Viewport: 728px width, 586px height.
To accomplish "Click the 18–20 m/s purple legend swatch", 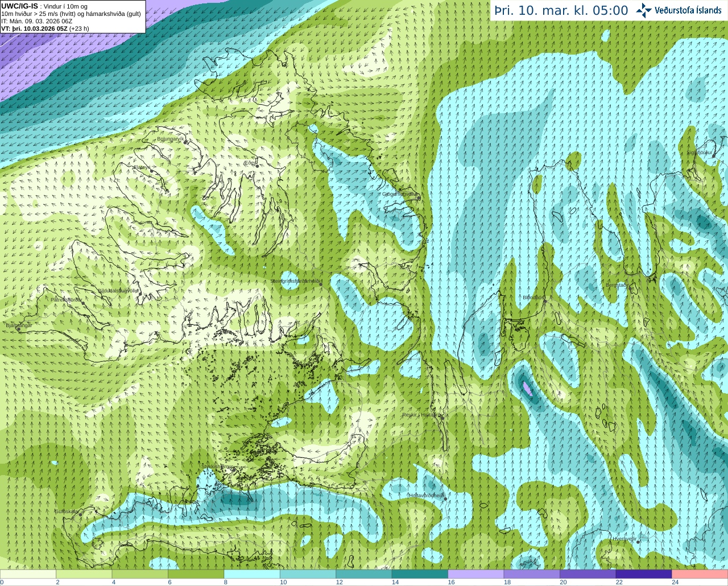I will tap(532, 574).
